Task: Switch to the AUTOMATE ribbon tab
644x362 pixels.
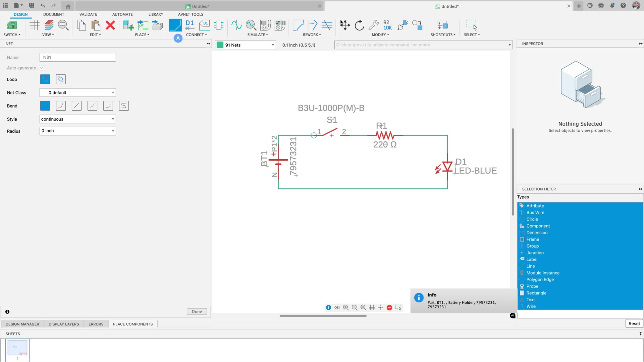Action: tap(122, 14)
